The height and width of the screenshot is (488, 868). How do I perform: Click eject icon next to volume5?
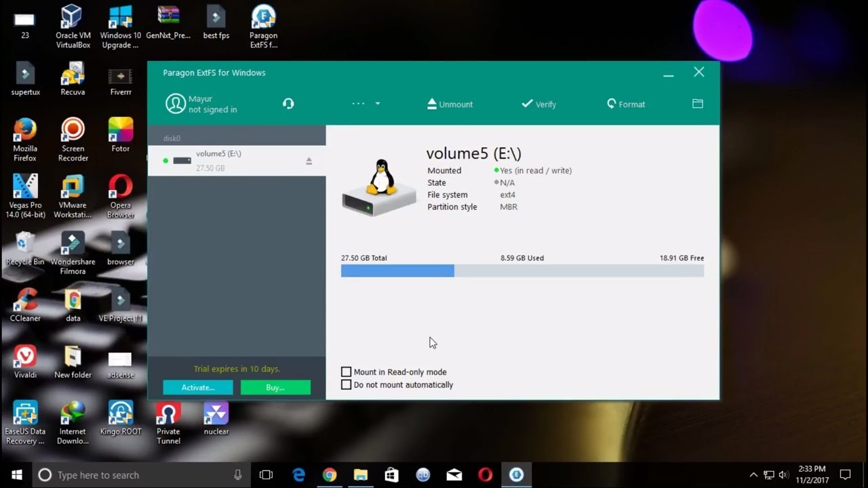coord(309,161)
